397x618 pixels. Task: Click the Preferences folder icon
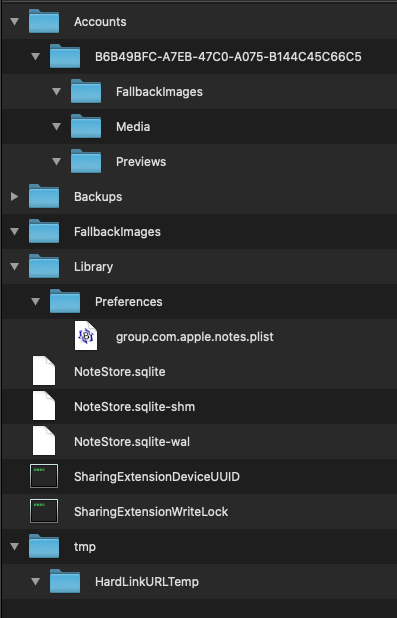click(65, 302)
